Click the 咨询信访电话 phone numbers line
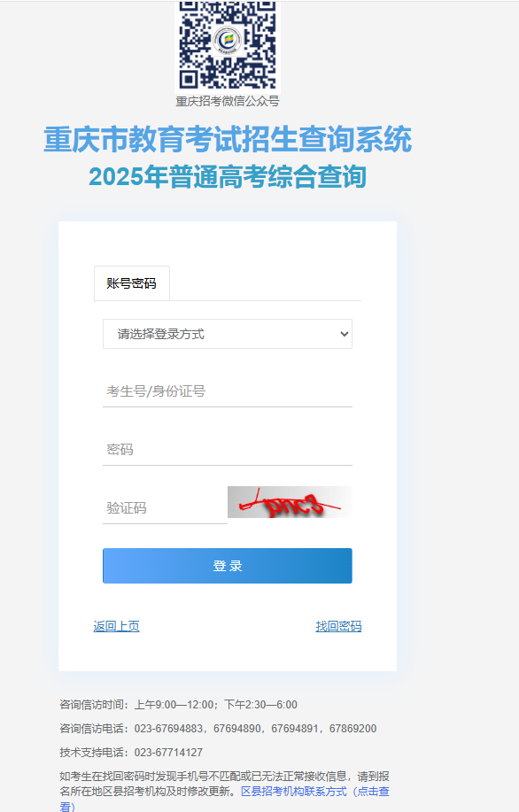Screen dimensions: 519x812 click(218, 729)
